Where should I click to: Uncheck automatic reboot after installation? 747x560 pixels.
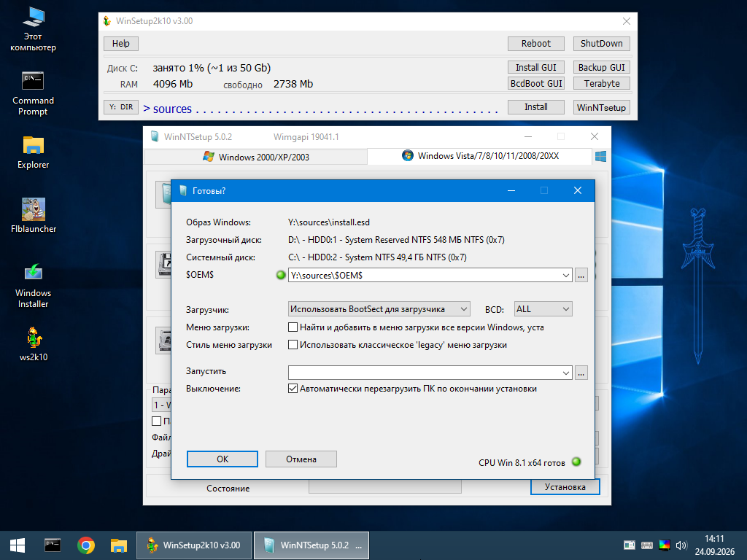(x=293, y=389)
